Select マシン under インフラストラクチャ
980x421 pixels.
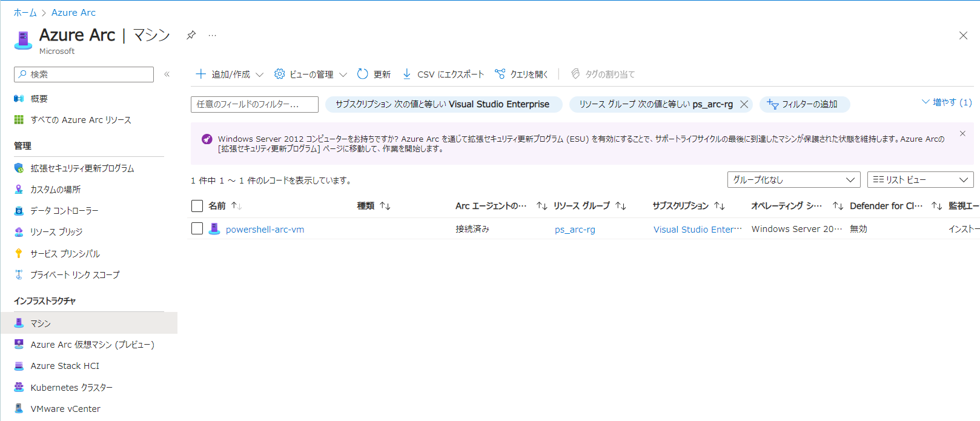(88, 323)
